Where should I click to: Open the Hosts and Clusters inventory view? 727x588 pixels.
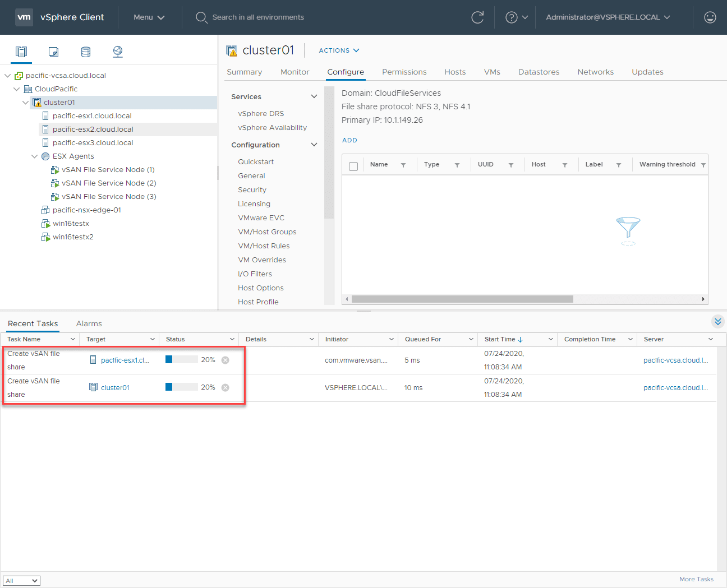coord(21,52)
